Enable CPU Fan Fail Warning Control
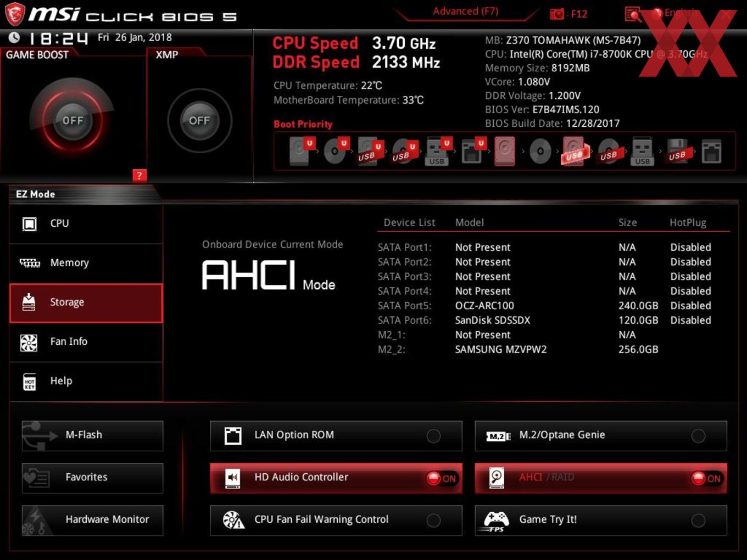Screen dimensions: 747x560 336,520
